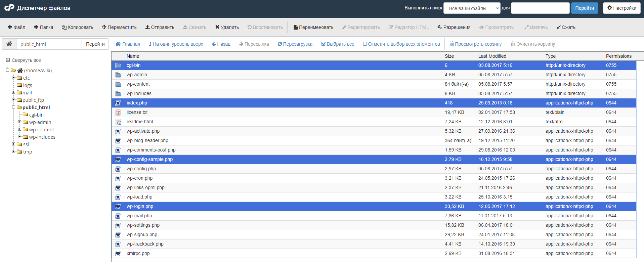The image size is (644, 262).
Task: Click Выбрать все to select all files
Action: tap(338, 44)
